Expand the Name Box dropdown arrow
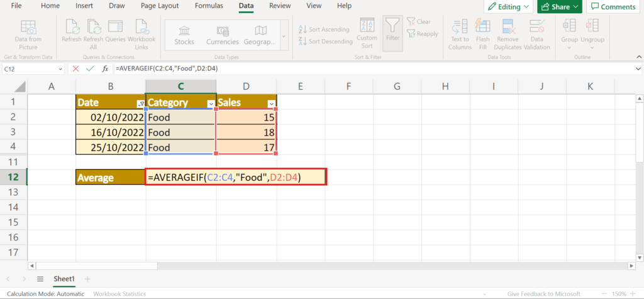 click(x=60, y=68)
